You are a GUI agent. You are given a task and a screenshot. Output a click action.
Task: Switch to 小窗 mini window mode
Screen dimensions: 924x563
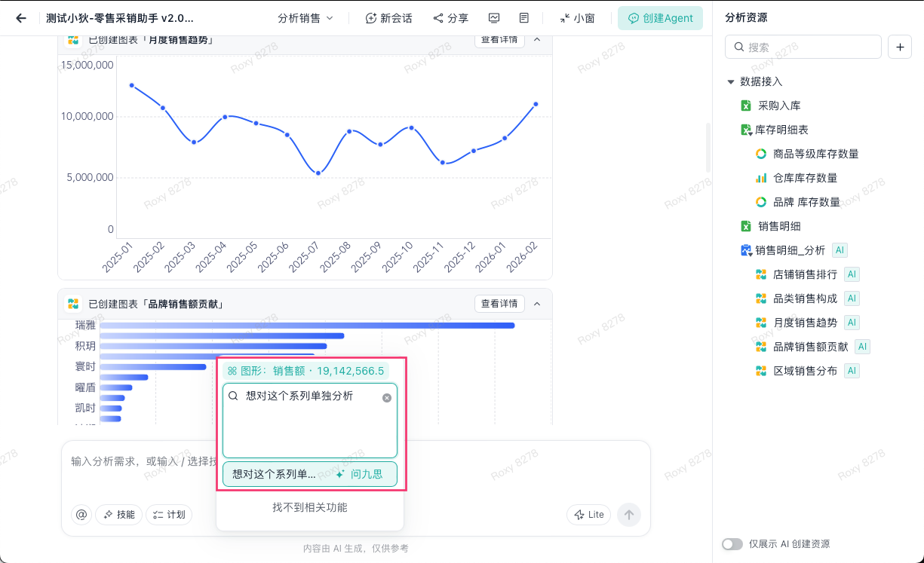(x=577, y=18)
